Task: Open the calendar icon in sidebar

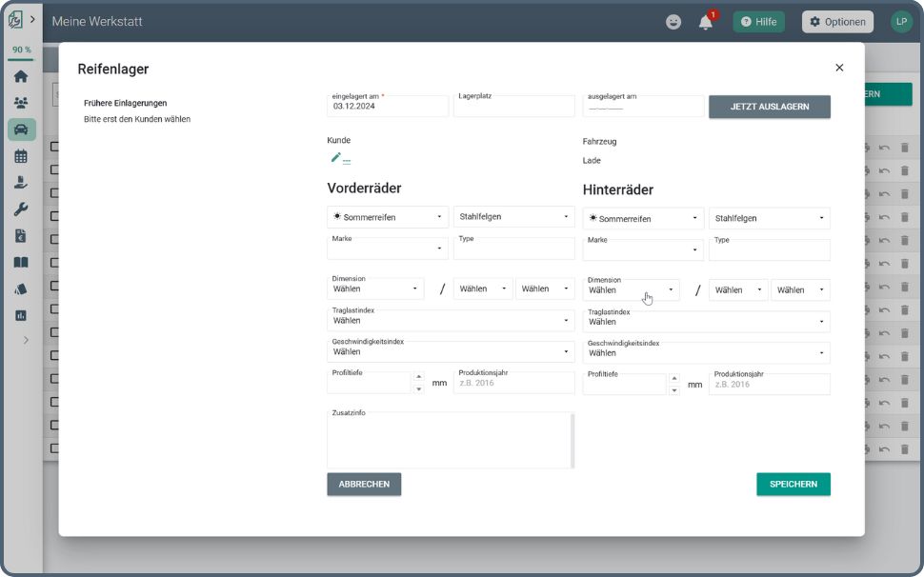Action: [20, 156]
